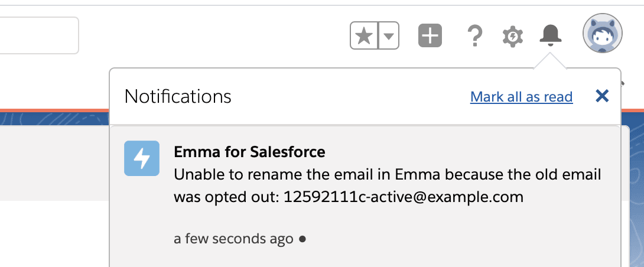The width and height of the screenshot is (644, 267).
Task: Open the Favorites list dropdown arrow
Action: pos(389,35)
